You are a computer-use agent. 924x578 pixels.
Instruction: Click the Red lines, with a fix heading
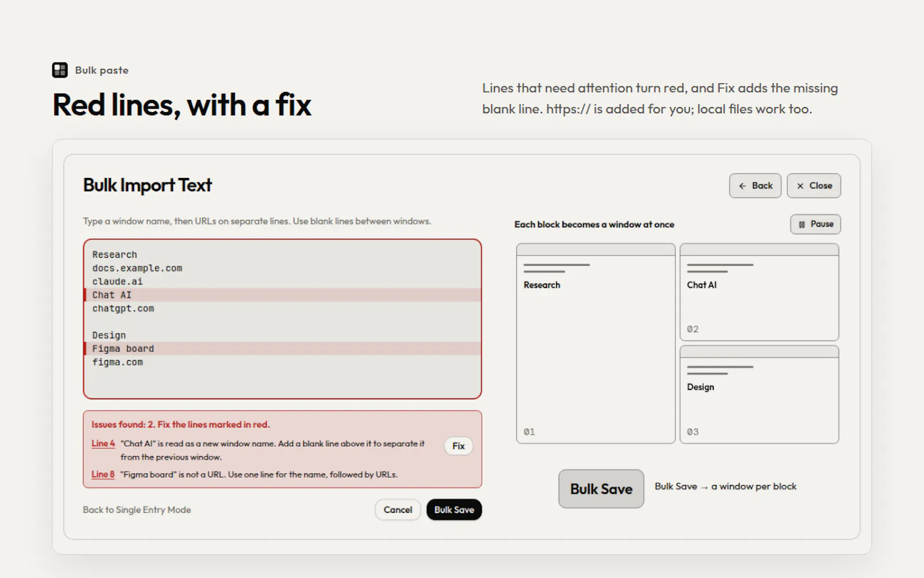pyautogui.click(x=182, y=105)
